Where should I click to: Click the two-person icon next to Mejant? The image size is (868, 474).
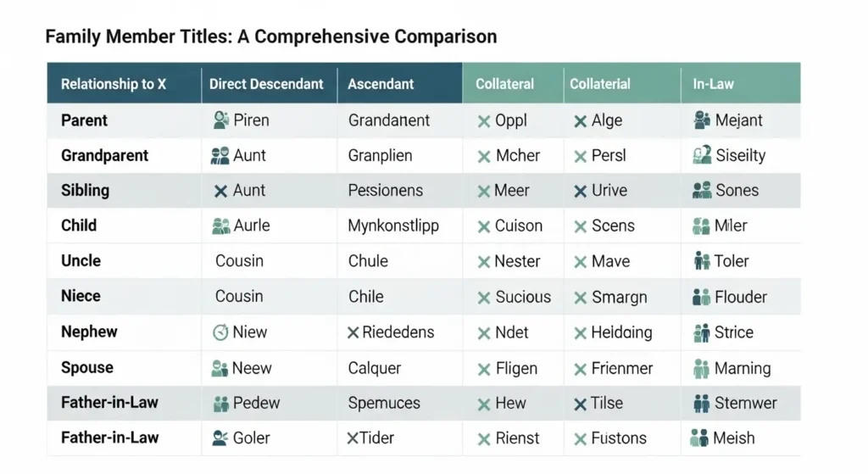(701, 120)
